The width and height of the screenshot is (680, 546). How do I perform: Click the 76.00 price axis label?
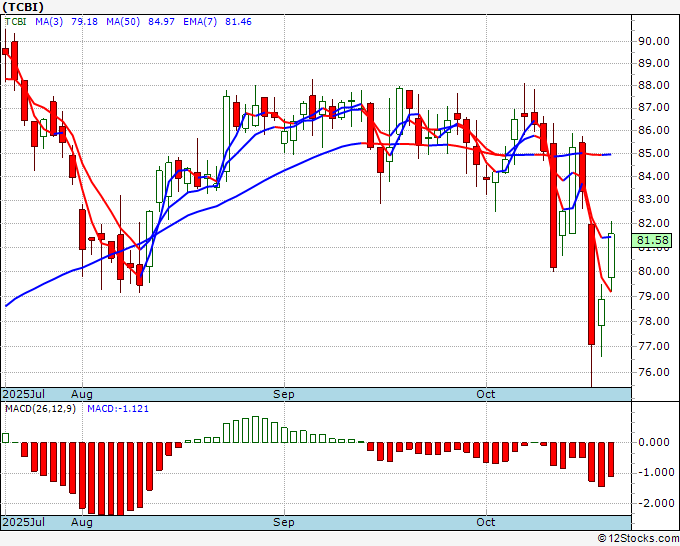click(x=654, y=372)
